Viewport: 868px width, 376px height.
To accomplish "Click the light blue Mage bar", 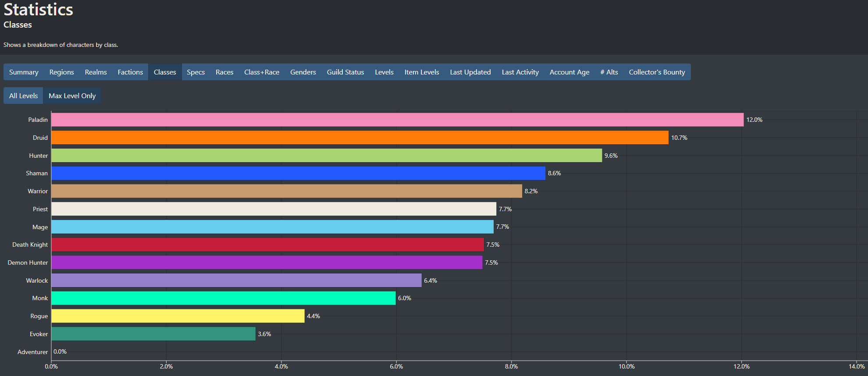I will click(x=272, y=227).
